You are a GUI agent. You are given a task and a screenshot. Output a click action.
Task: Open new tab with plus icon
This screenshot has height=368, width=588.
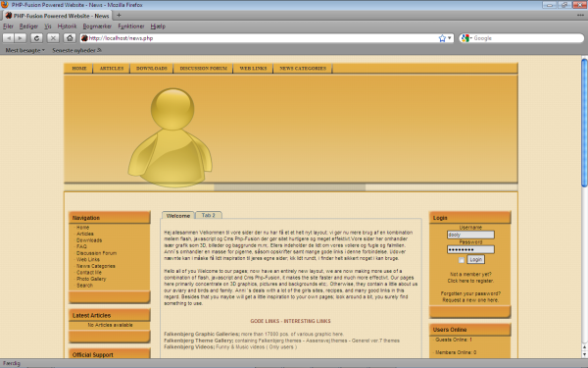119,16
